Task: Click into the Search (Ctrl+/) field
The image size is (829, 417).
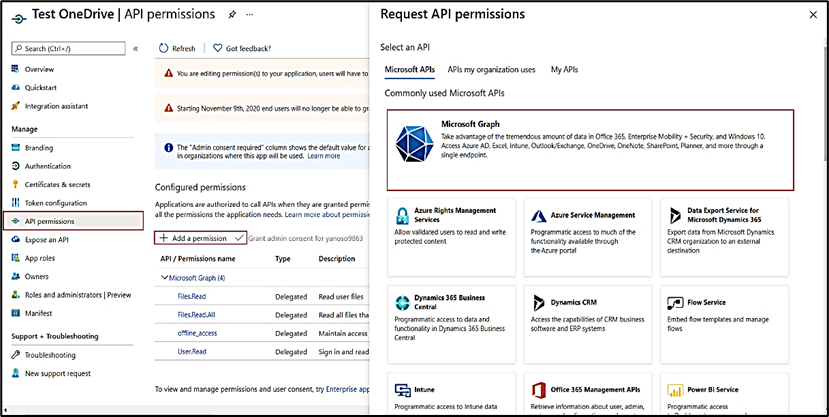Action: click(70, 48)
